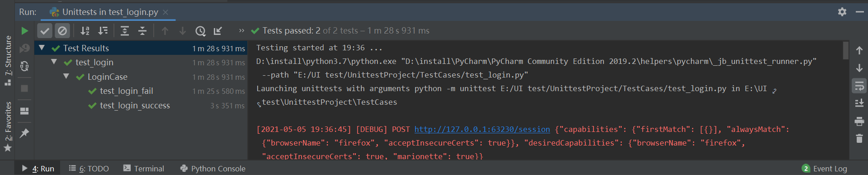Click the 1 m 25 s 580 ms duration
The height and width of the screenshot is (175, 868).
(x=219, y=91)
